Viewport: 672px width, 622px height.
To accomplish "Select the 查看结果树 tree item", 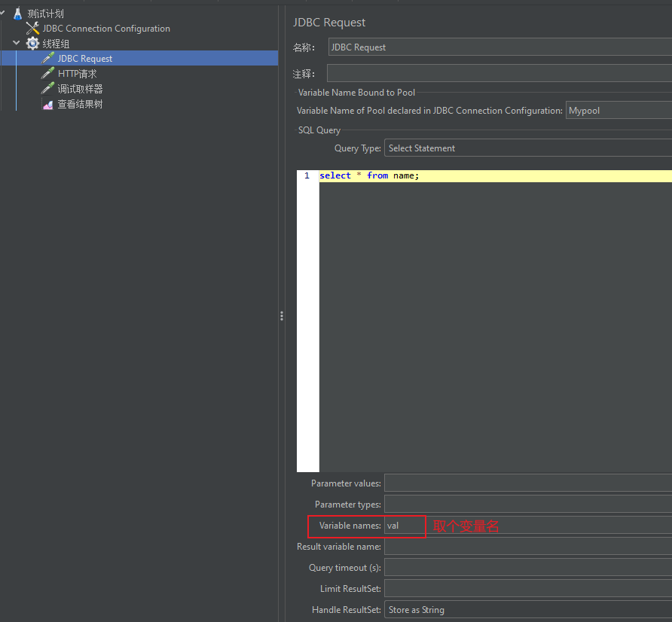I will point(80,104).
